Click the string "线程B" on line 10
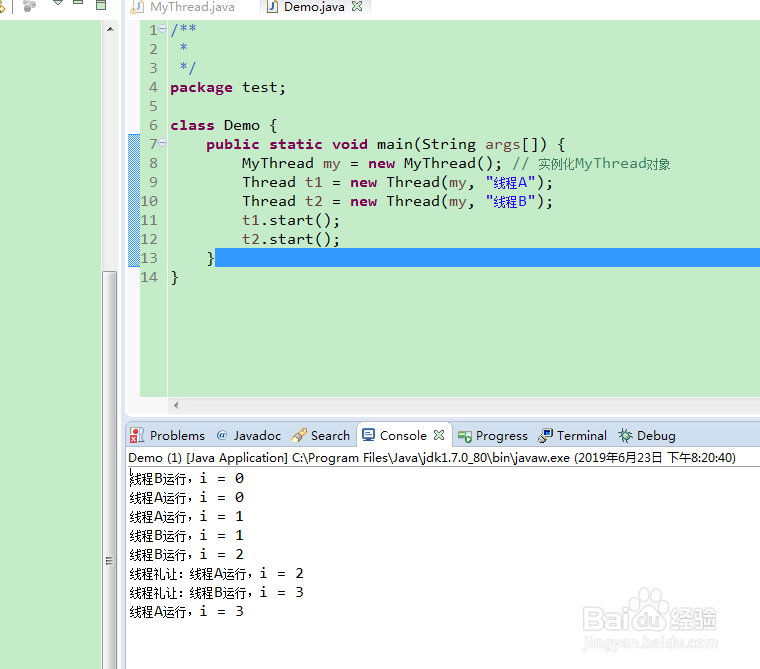 (x=510, y=201)
